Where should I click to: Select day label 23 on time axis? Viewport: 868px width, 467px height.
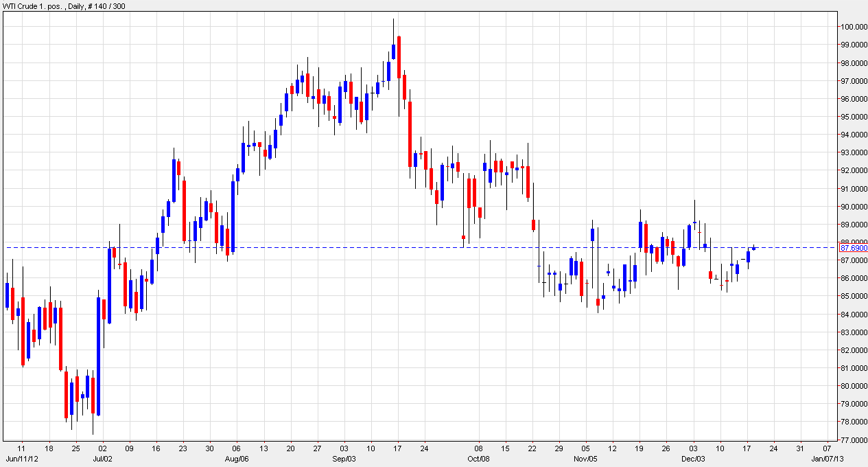(x=183, y=448)
